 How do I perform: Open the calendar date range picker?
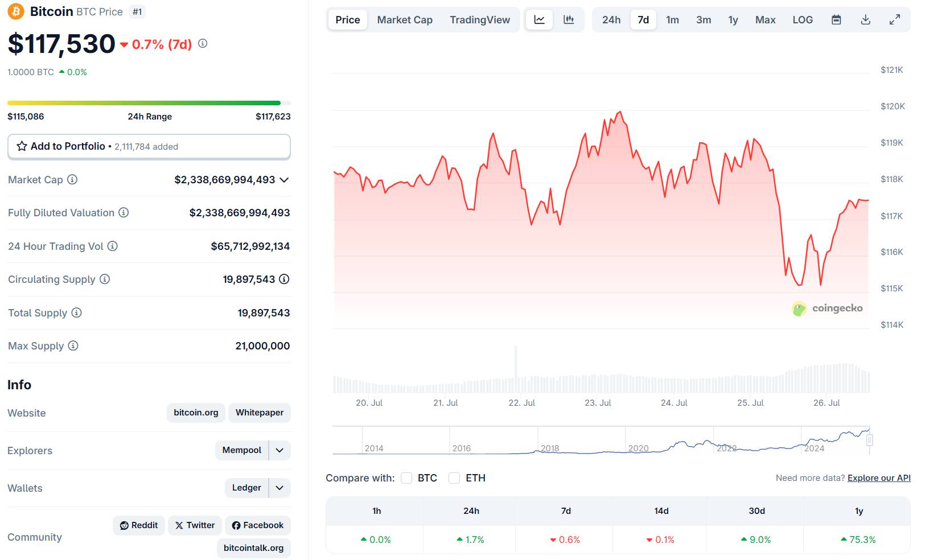point(836,20)
